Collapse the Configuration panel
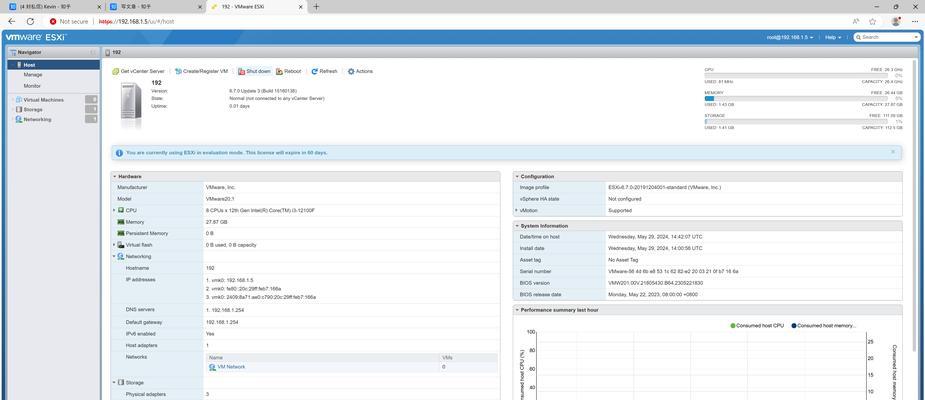The image size is (925, 400). coord(517,176)
